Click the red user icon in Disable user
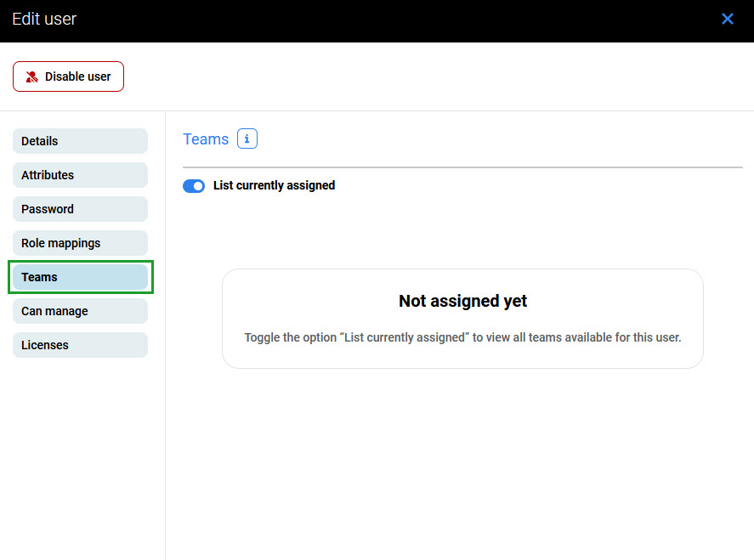 [32, 76]
